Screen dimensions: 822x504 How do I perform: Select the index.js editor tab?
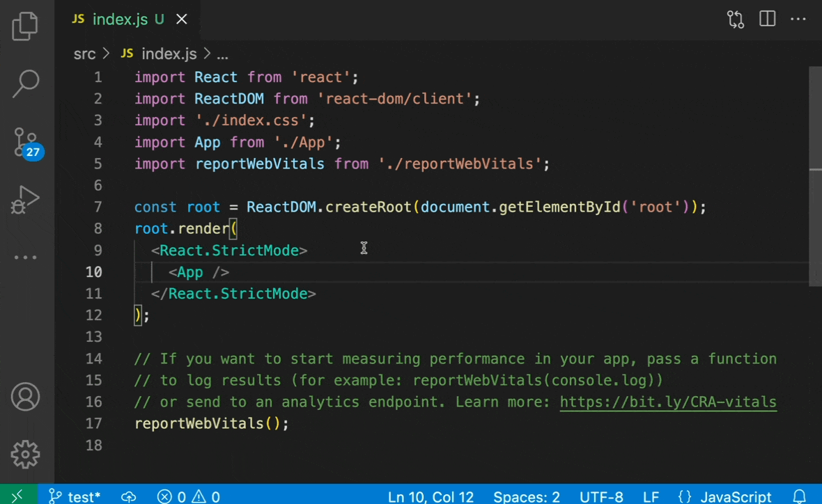119,19
